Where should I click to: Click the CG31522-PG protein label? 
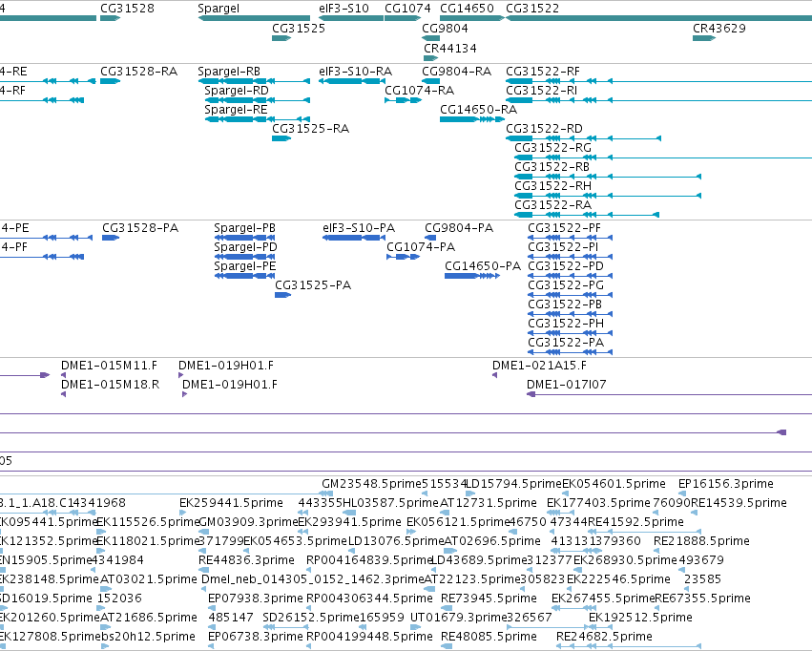tap(566, 285)
